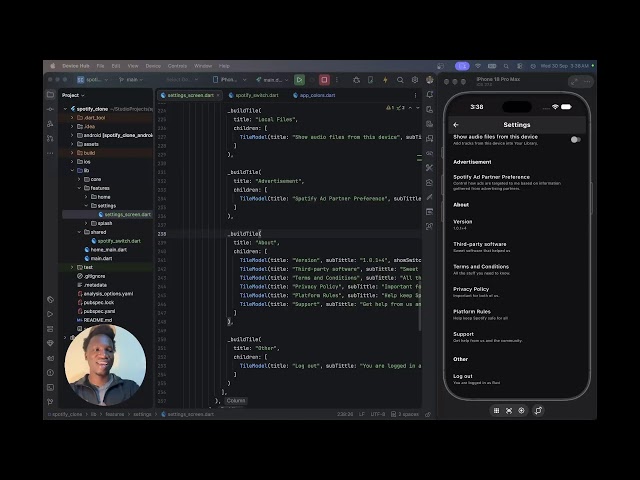Image resolution: width=640 pixels, height=480 pixels.
Task: Stop the running app with the red Stop button
Action: tap(324, 80)
